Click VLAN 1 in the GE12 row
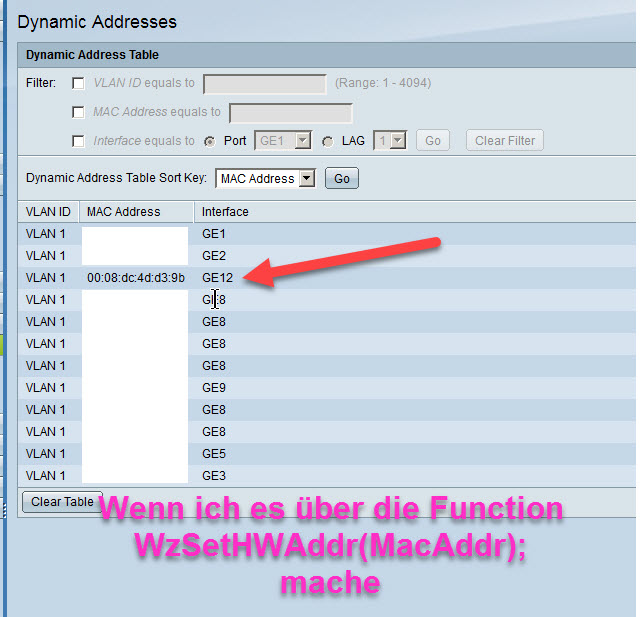Image resolution: width=641 pixels, height=617 pixels. coord(45,278)
